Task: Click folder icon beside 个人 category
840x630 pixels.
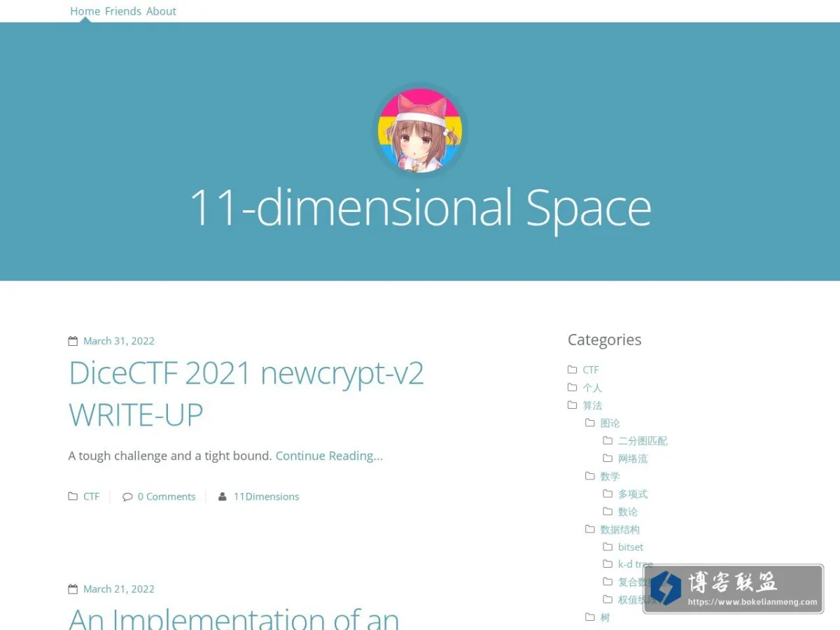Action: [x=573, y=387]
